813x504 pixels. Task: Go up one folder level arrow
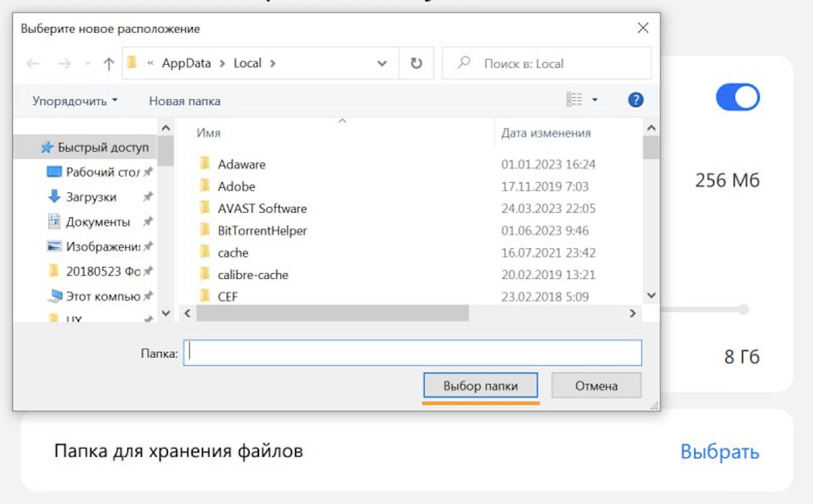109,63
